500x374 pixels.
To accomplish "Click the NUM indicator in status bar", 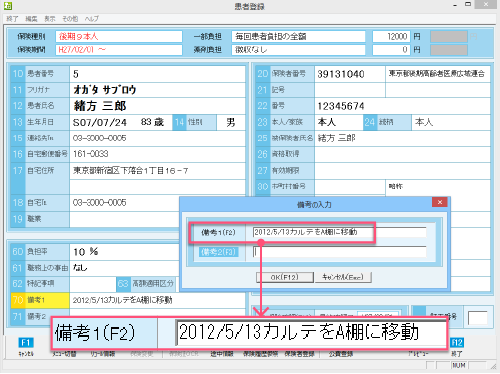I will (459, 366).
